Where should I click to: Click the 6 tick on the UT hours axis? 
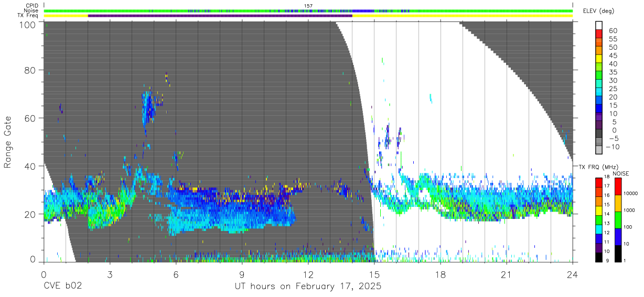[176, 274]
